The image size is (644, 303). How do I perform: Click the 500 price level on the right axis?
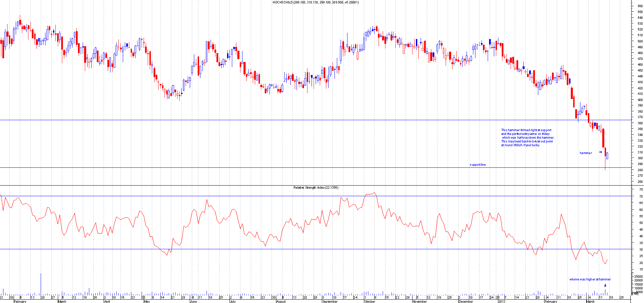click(640, 41)
